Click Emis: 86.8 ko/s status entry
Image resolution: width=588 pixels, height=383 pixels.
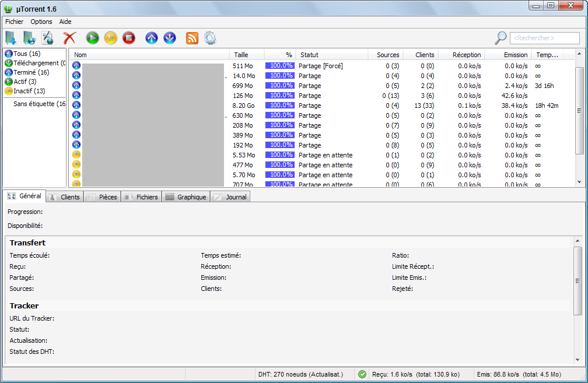[x=519, y=374]
